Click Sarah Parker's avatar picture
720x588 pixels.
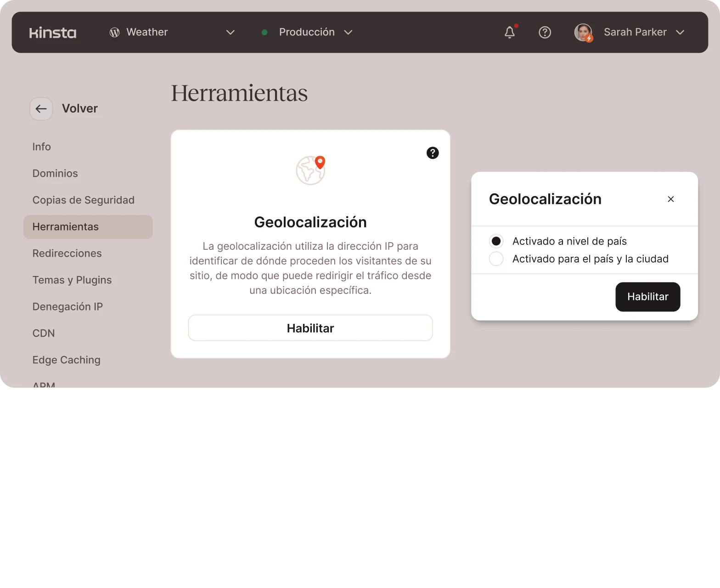pos(583,32)
